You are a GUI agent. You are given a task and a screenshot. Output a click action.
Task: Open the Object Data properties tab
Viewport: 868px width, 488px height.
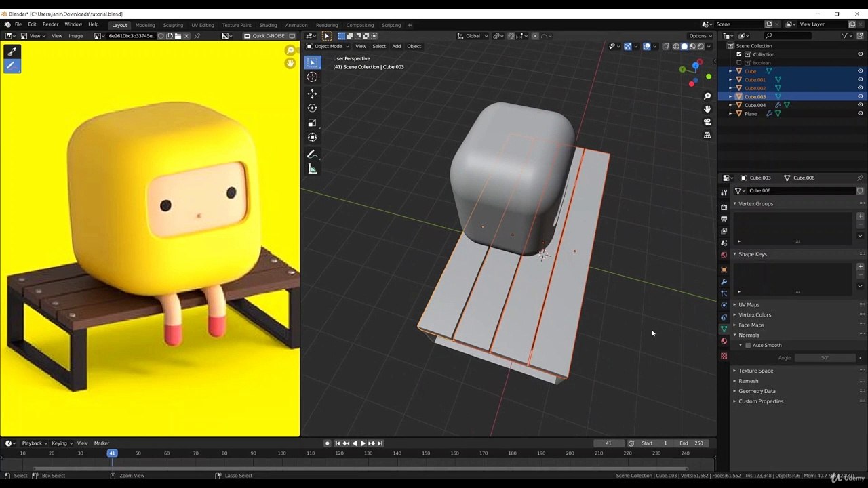[724, 329]
